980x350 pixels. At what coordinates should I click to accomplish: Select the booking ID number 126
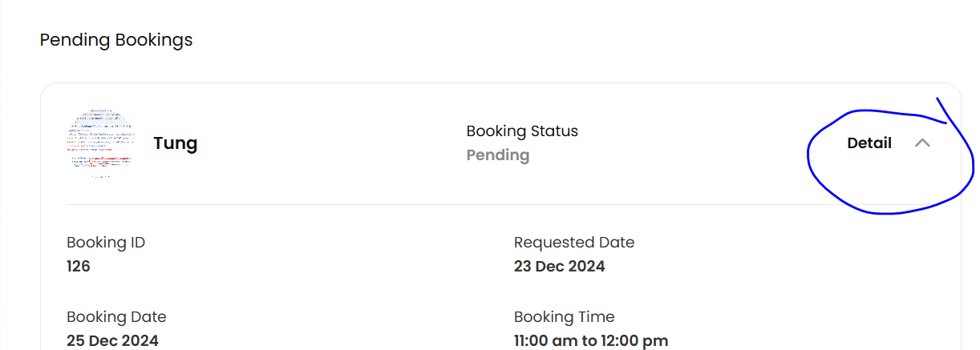click(79, 266)
